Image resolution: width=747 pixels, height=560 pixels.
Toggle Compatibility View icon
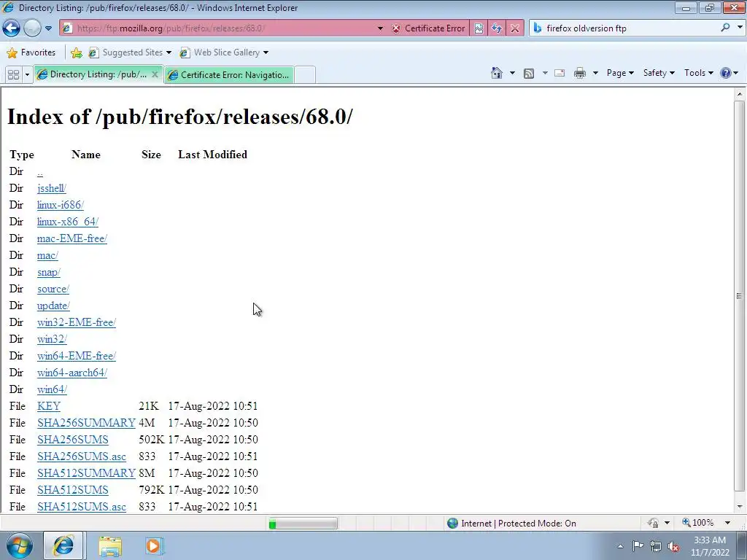coord(479,28)
